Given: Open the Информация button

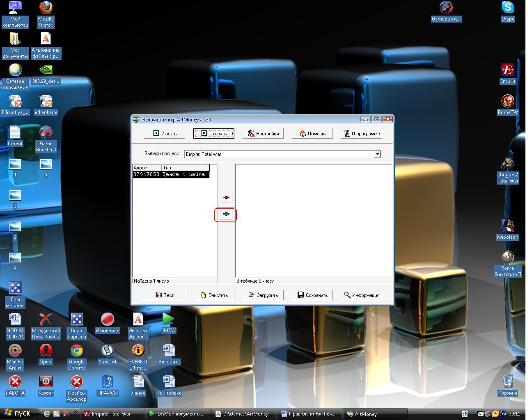Looking at the screenshot, I should pyautogui.click(x=362, y=295).
